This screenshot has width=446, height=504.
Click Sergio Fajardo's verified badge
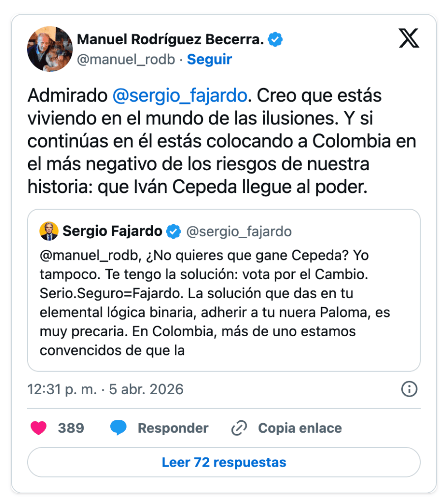[x=173, y=231]
